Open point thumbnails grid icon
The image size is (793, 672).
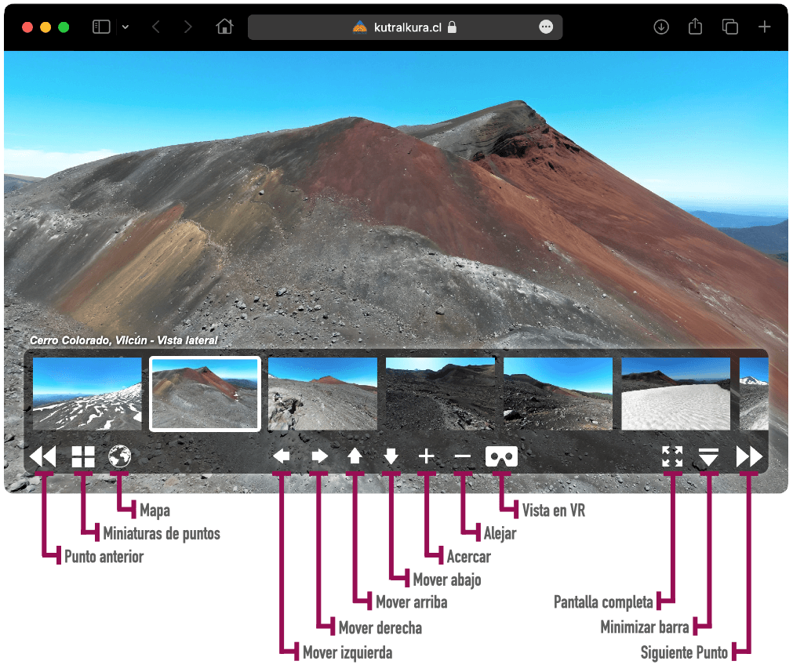pyautogui.click(x=83, y=456)
